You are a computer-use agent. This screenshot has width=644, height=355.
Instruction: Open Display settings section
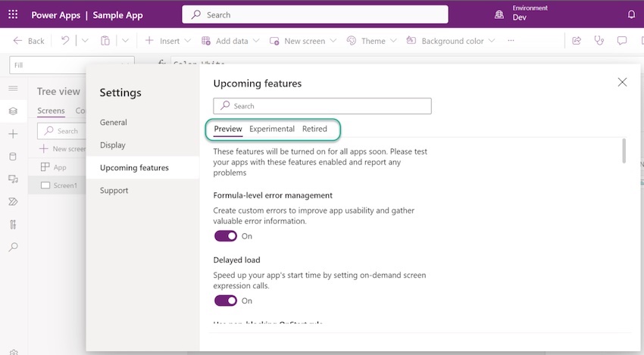tap(113, 145)
